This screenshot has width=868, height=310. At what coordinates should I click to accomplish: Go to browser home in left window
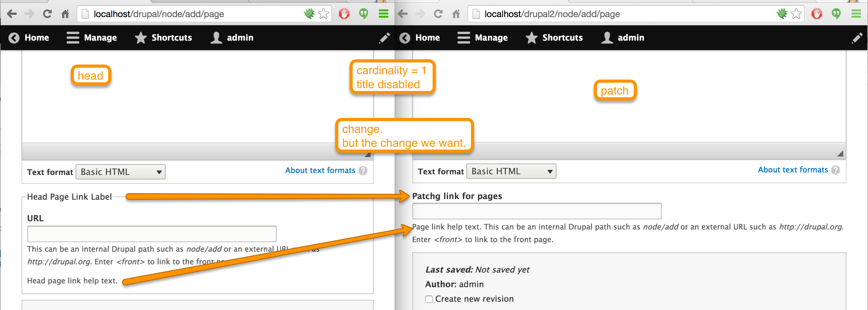65,14
